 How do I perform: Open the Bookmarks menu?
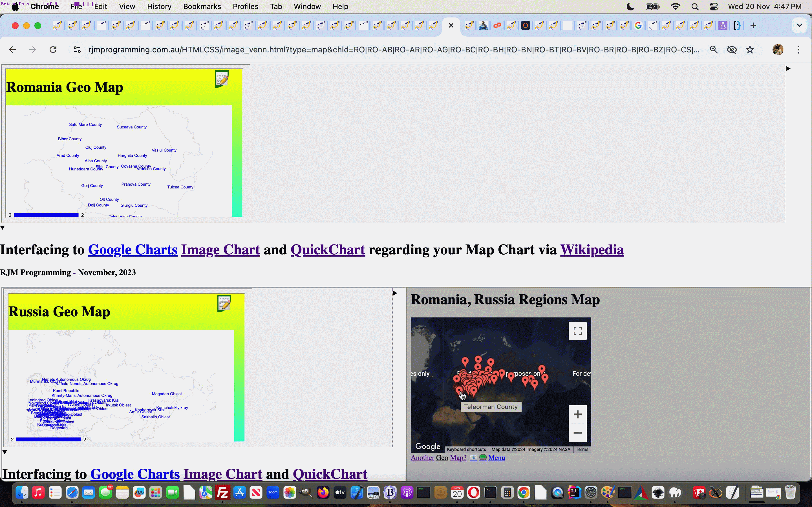click(202, 7)
